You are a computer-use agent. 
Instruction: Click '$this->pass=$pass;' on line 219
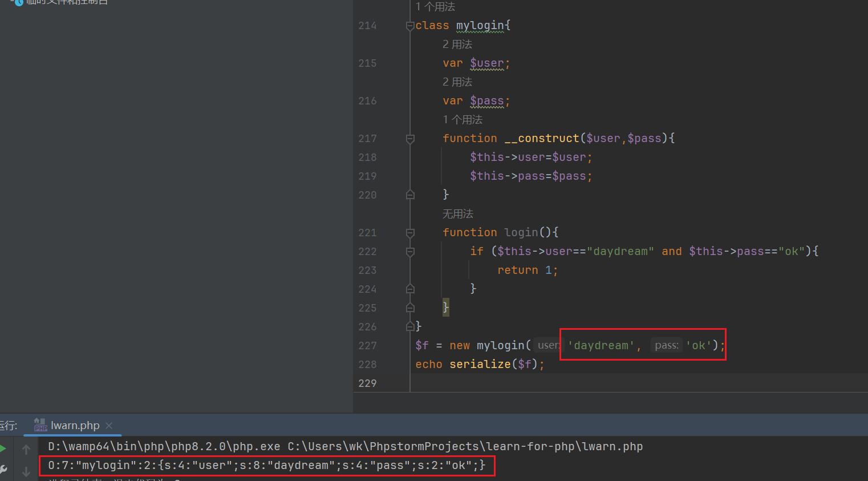click(531, 176)
